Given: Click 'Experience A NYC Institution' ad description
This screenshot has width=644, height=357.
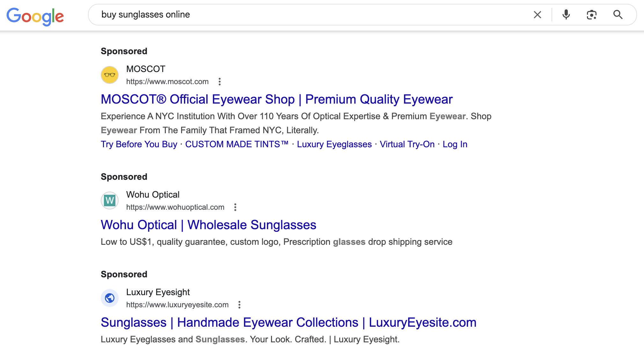Looking at the screenshot, I should click(296, 123).
